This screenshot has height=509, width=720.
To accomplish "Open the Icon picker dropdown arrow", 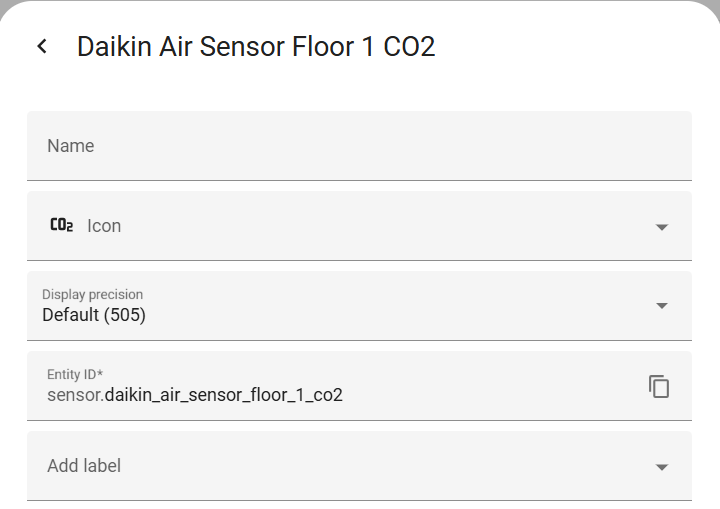I will [662, 227].
